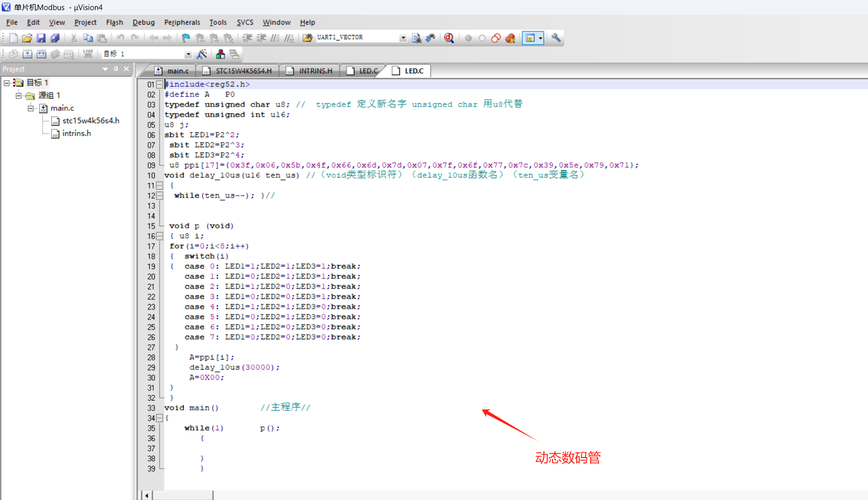This screenshot has height=500, width=868.
Task: Create a new file from the toolbar
Action: click(x=13, y=38)
